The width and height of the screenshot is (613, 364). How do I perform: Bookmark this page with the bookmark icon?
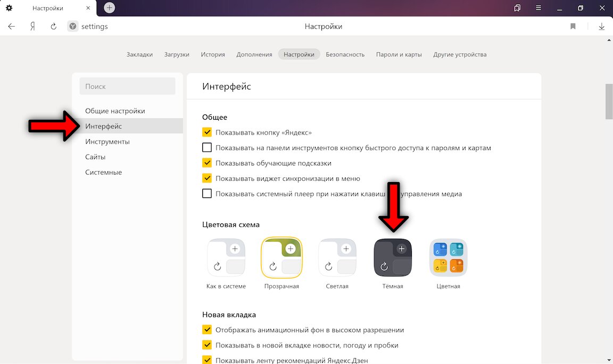pyautogui.click(x=573, y=26)
